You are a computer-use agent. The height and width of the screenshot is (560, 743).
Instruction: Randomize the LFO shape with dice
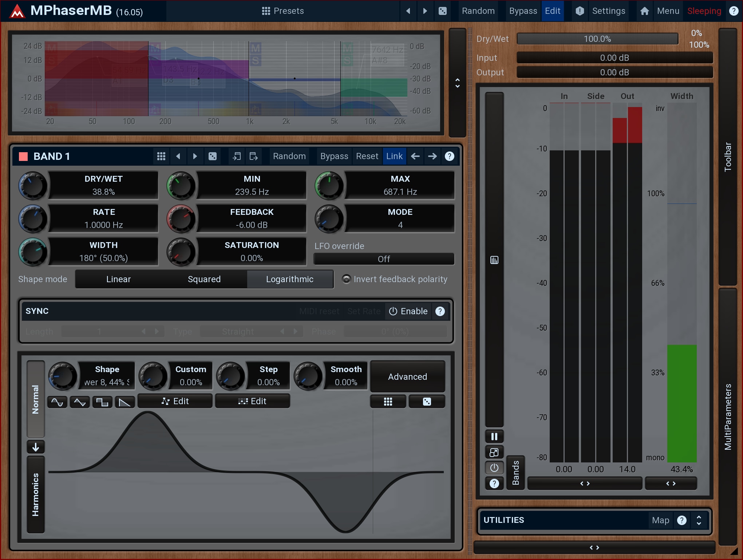427,402
